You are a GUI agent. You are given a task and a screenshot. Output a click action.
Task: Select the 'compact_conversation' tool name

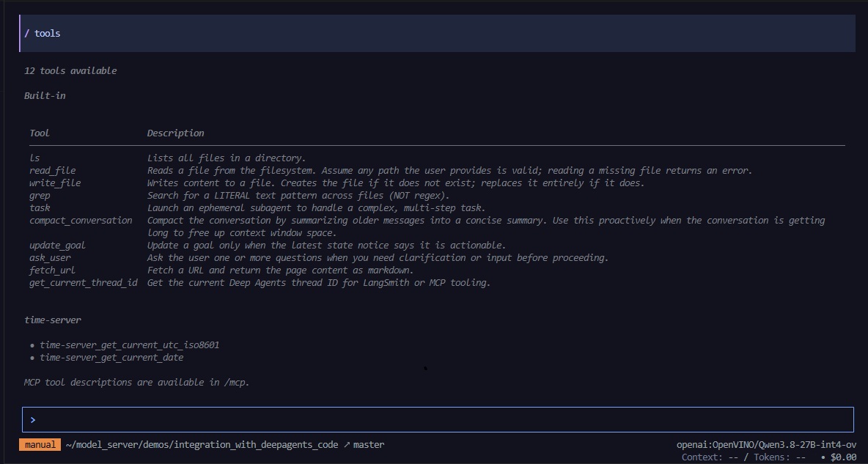point(81,221)
